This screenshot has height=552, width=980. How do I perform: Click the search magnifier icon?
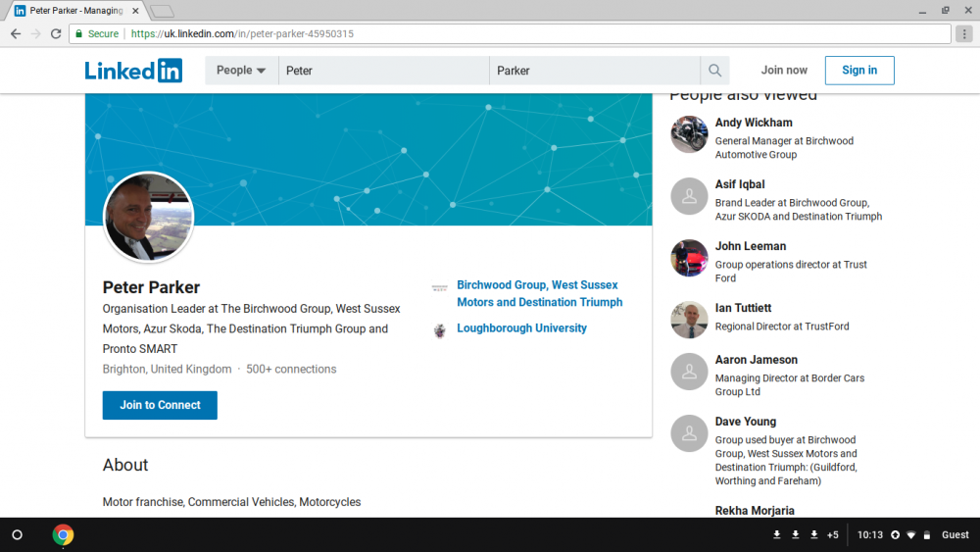715,71
